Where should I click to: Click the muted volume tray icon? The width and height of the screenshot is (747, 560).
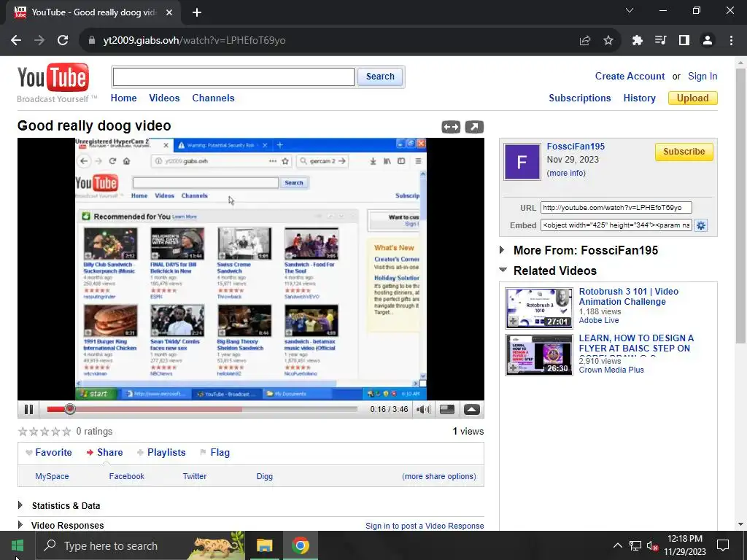click(652, 545)
